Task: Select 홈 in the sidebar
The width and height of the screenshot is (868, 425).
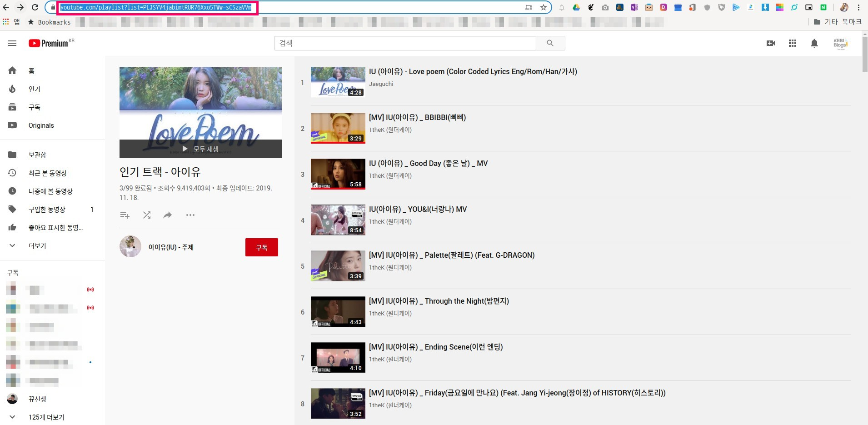Action: coord(53,70)
